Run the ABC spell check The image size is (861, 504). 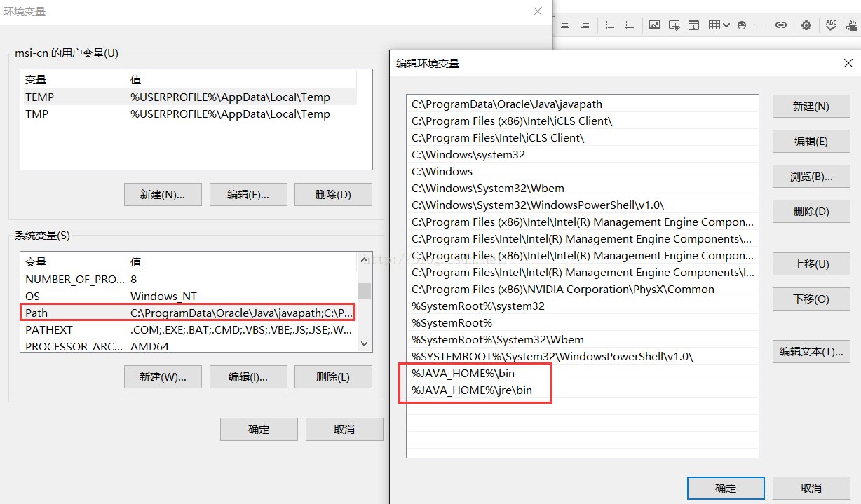pos(830,22)
